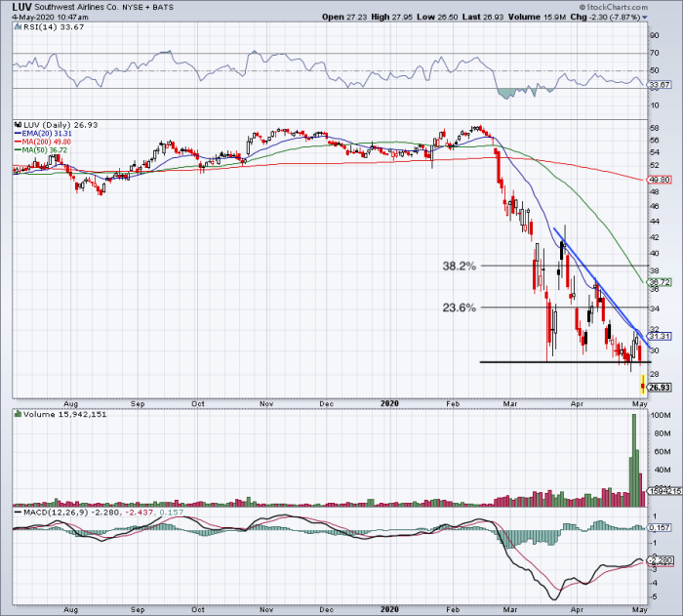Click the tallest green volume bar near 100M
Screen dimensions: 683x616
coord(634,460)
